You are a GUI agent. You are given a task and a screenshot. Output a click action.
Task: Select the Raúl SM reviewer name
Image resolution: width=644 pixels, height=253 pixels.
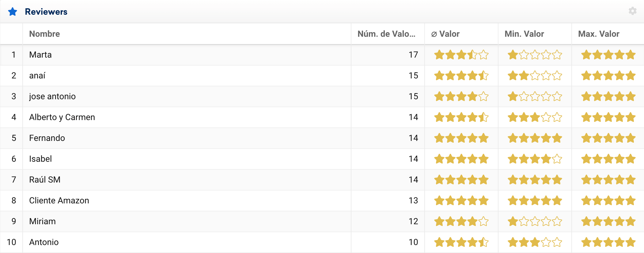tap(45, 180)
